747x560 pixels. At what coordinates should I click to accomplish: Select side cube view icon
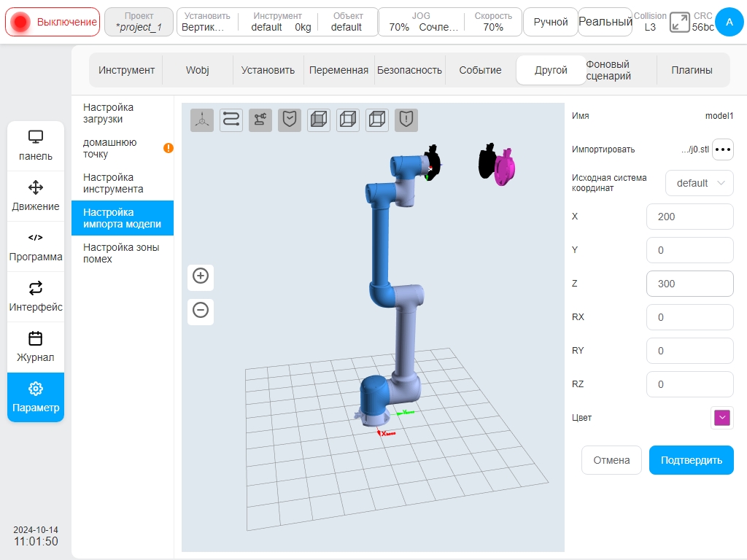click(x=348, y=120)
